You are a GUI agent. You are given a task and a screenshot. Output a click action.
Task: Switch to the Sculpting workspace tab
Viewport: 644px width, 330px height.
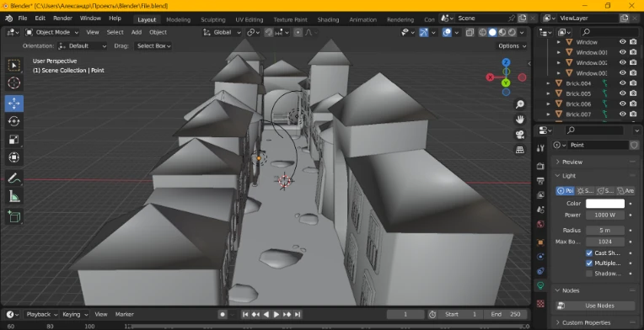(212, 19)
